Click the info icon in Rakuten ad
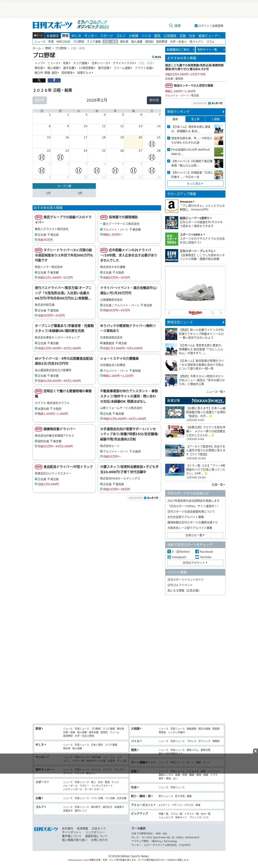Screen dimensions: 258x868 [x=212, y=313]
